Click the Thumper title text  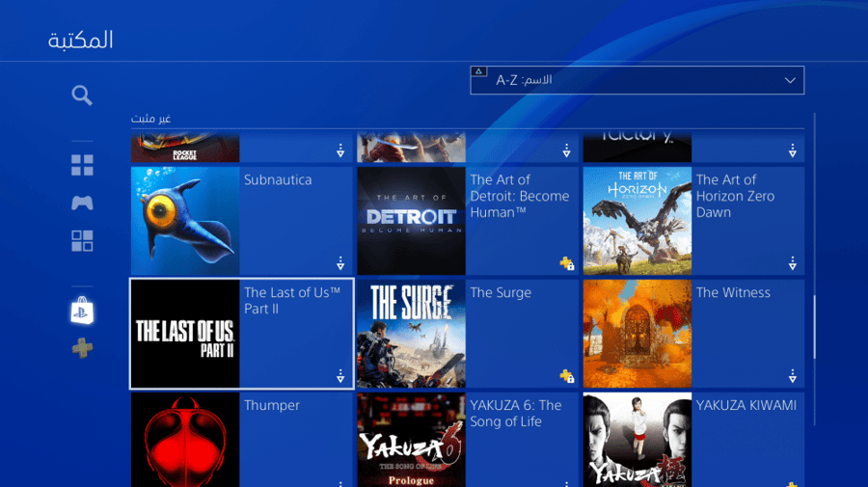click(272, 406)
